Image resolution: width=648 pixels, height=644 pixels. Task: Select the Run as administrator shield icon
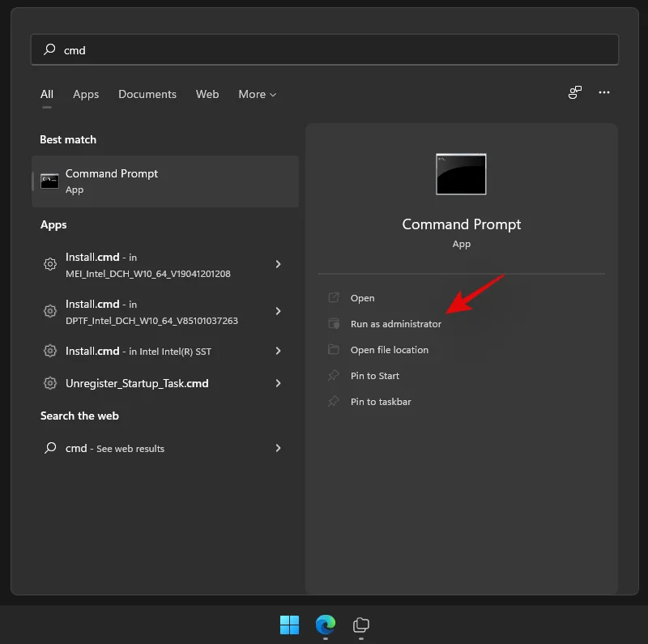tap(335, 323)
